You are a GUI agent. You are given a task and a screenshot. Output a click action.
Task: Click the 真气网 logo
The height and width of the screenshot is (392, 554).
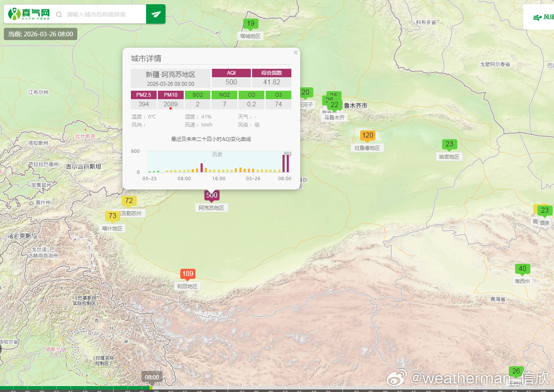[29, 14]
